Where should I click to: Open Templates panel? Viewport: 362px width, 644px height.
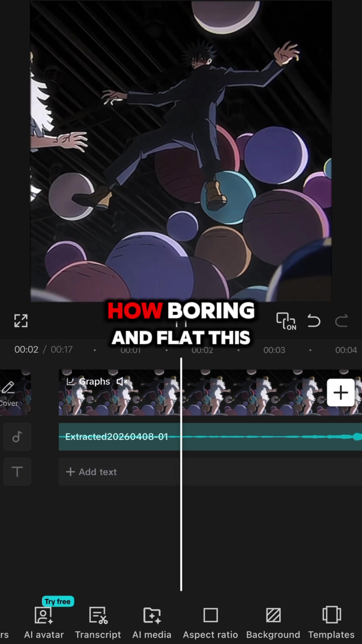(331, 623)
